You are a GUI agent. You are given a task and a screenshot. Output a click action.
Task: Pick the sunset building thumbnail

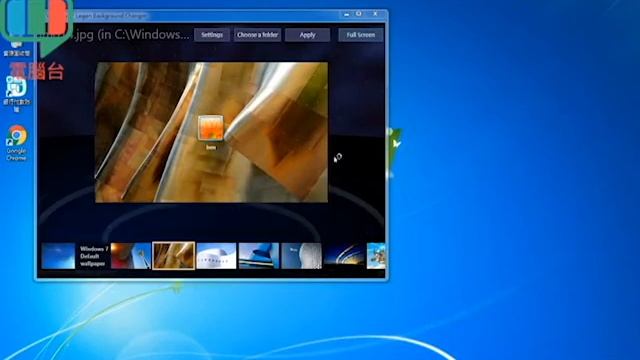tap(131, 256)
